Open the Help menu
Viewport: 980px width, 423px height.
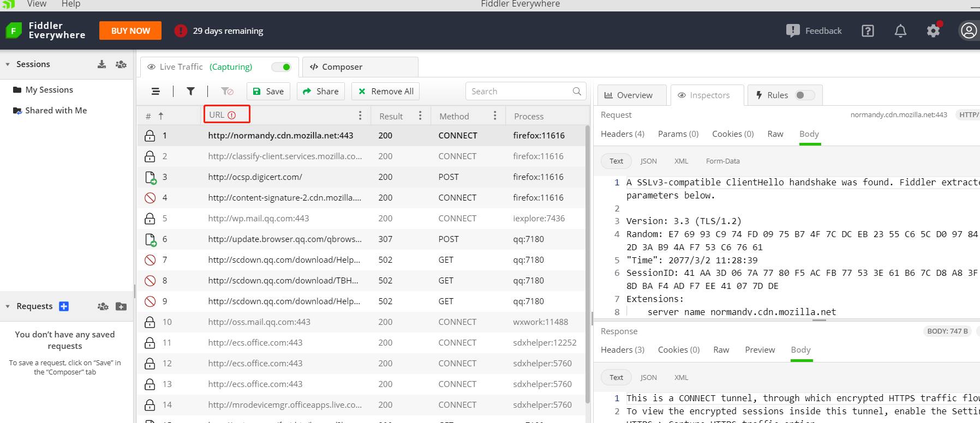(71, 4)
